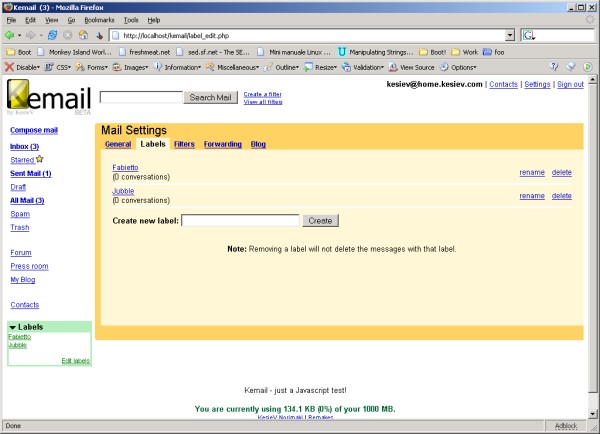Open the Boot bookmarks folder

pos(19,52)
